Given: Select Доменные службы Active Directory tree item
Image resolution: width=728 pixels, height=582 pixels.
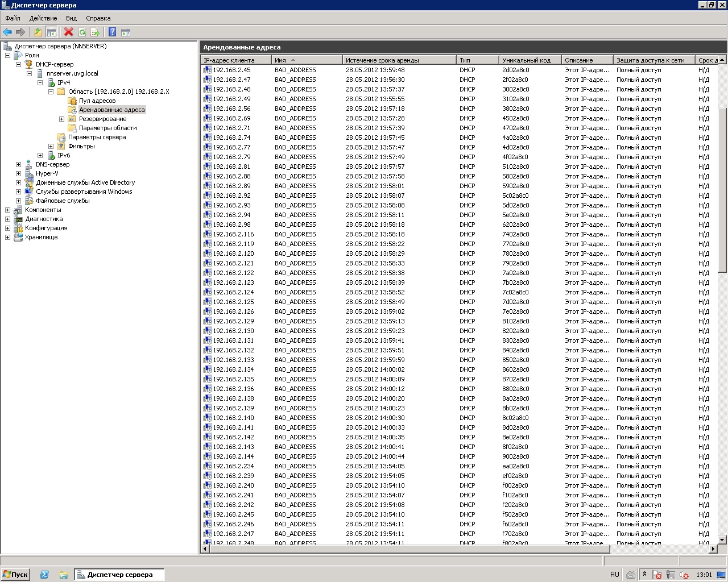Looking at the screenshot, I should tap(85, 182).
